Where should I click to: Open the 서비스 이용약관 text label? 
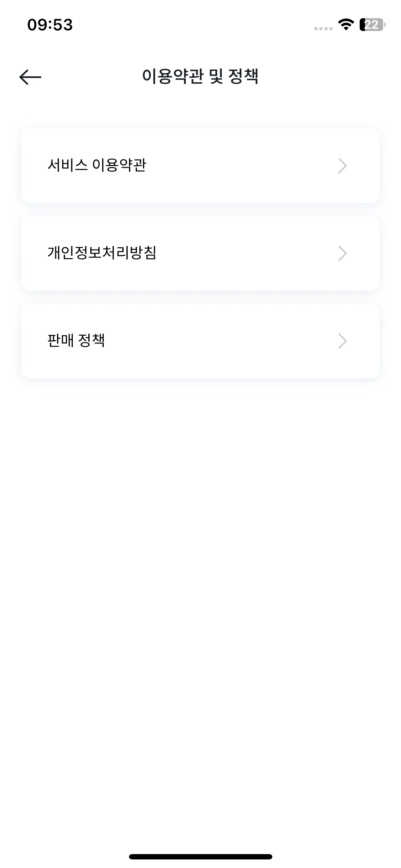pyautogui.click(x=97, y=165)
